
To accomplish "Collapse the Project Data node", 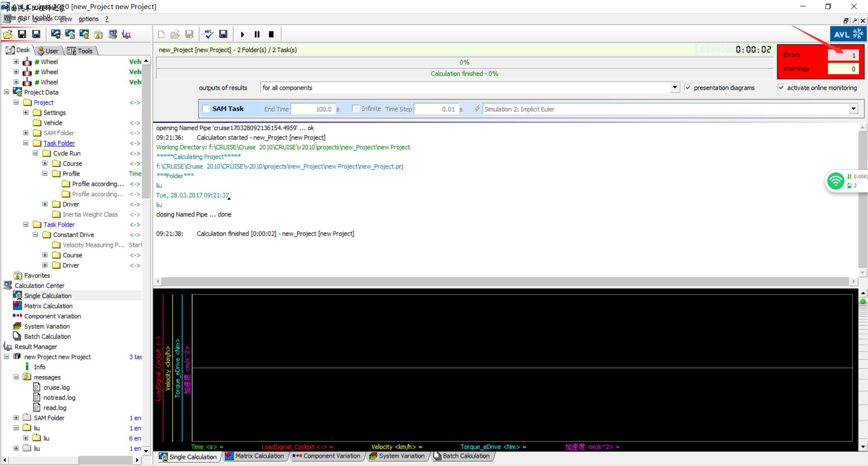I will click(x=6, y=92).
